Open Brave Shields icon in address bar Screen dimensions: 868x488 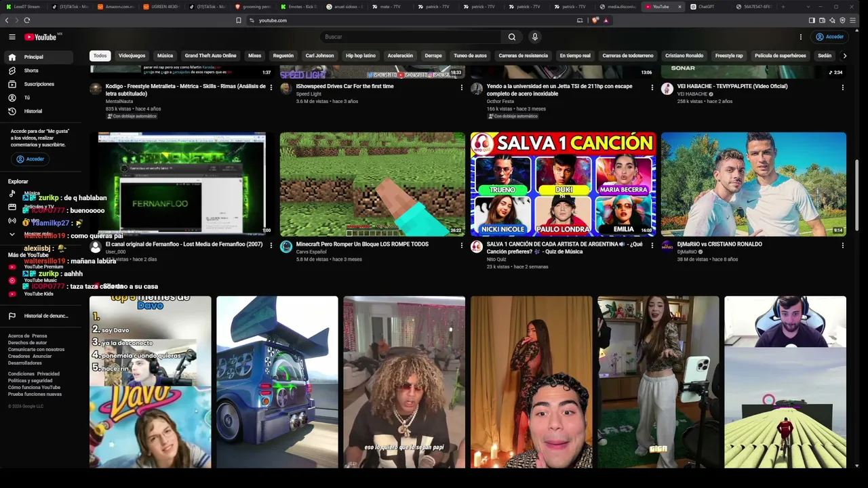coord(595,20)
